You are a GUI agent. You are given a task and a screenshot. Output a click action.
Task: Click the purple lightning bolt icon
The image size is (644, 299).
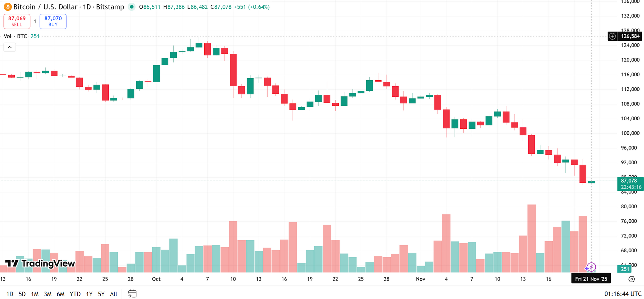tap(590, 267)
